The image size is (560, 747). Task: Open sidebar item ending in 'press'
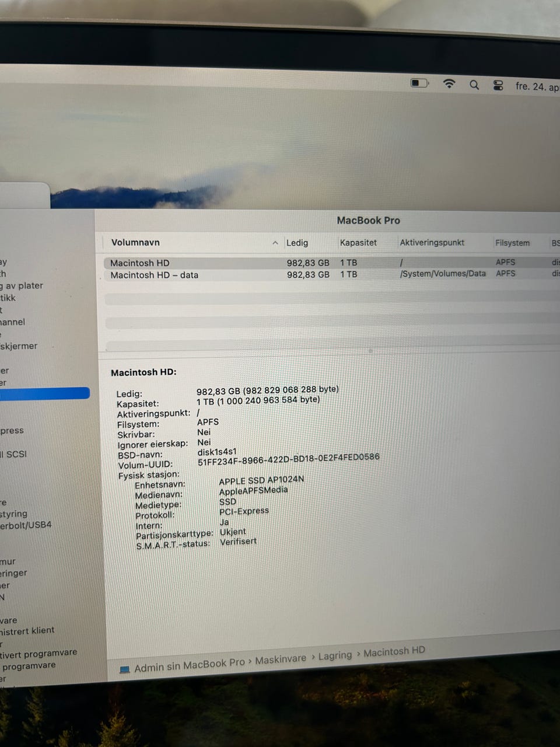(x=12, y=431)
